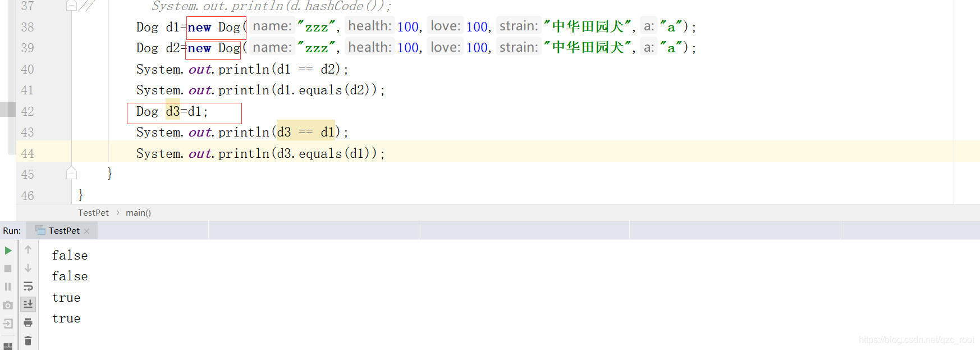Click the Pause output icon
Screen dimensions: 980x350
pos(8,287)
